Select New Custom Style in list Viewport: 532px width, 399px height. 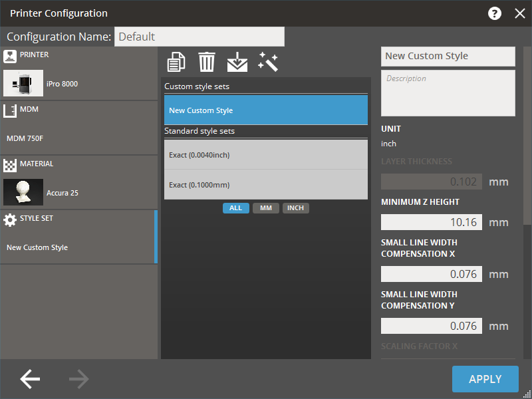(x=265, y=110)
